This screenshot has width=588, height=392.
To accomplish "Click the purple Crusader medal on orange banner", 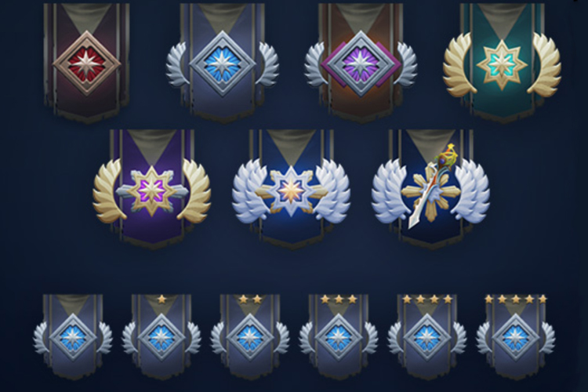I will click(361, 63).
